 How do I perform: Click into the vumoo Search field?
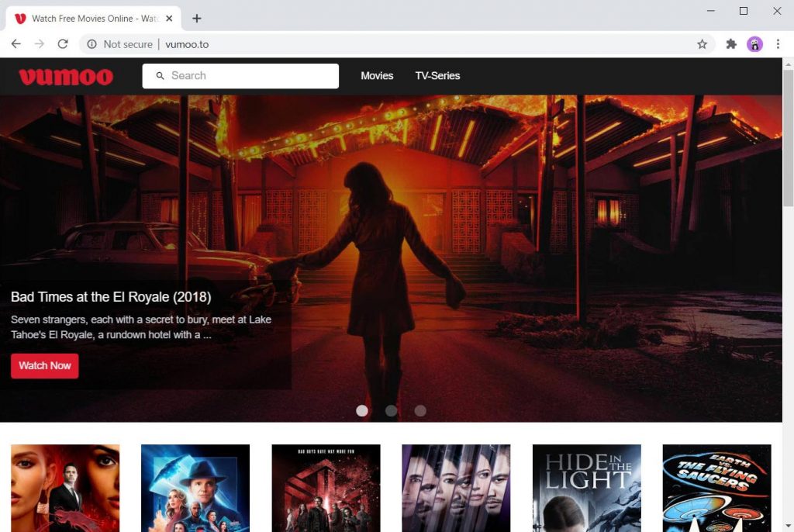pos(240,75)
